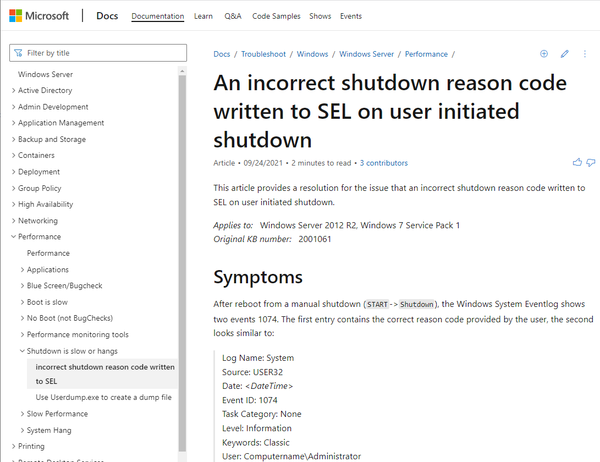Expand the System Hang node
Image resolution: width=600 pixels, height=462 pixels.
(x=45, y=431)
